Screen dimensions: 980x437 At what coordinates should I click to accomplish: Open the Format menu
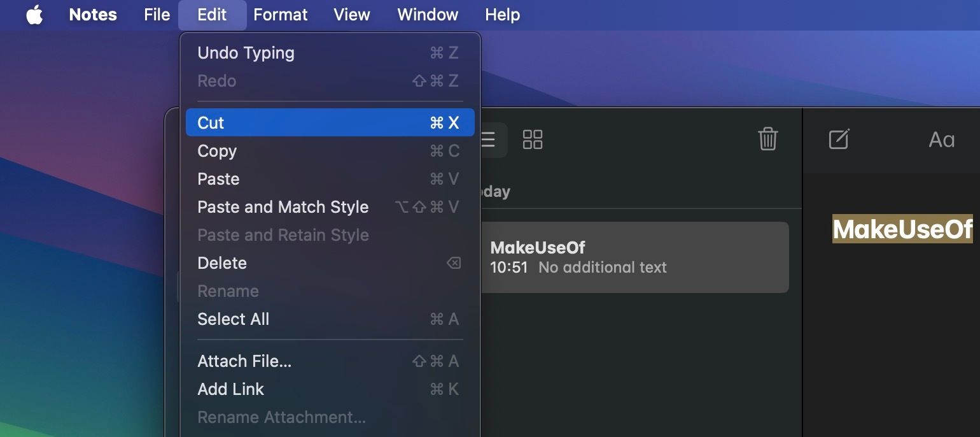[280, 14]
